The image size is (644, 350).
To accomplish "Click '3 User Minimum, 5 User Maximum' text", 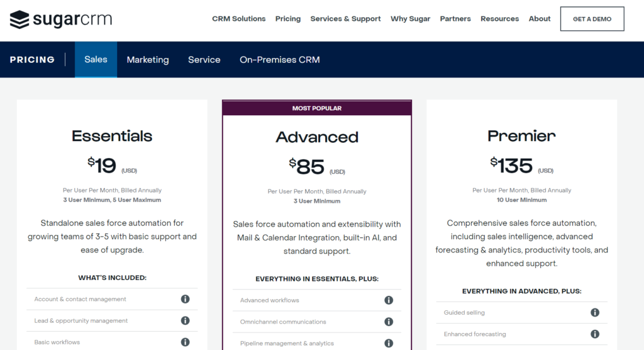I will tap(112, 200).
